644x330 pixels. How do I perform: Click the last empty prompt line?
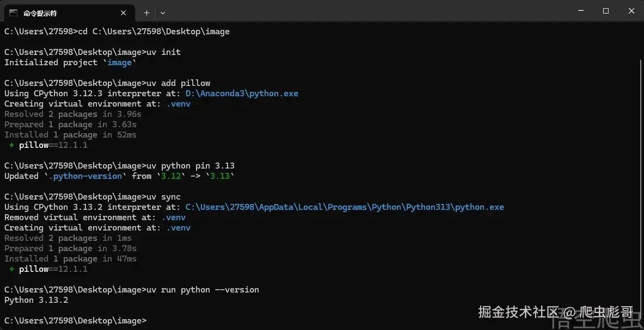(75, 321)
